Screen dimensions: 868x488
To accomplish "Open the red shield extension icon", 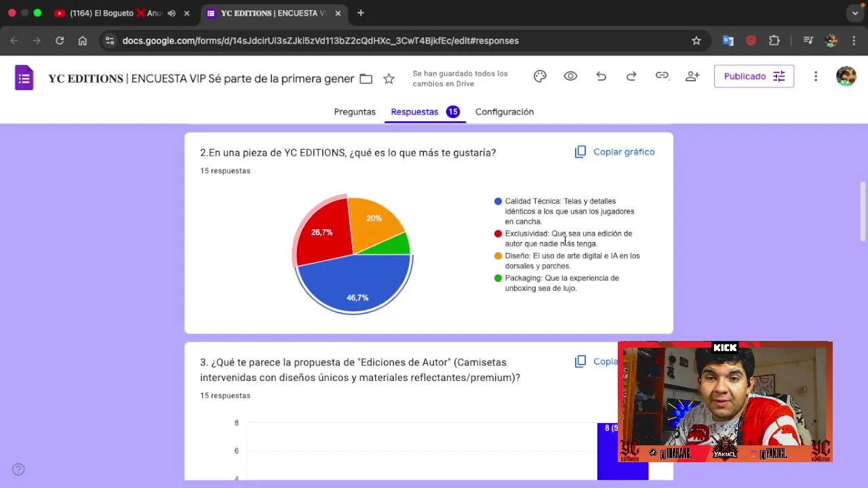I will click(x=751, y=41).
